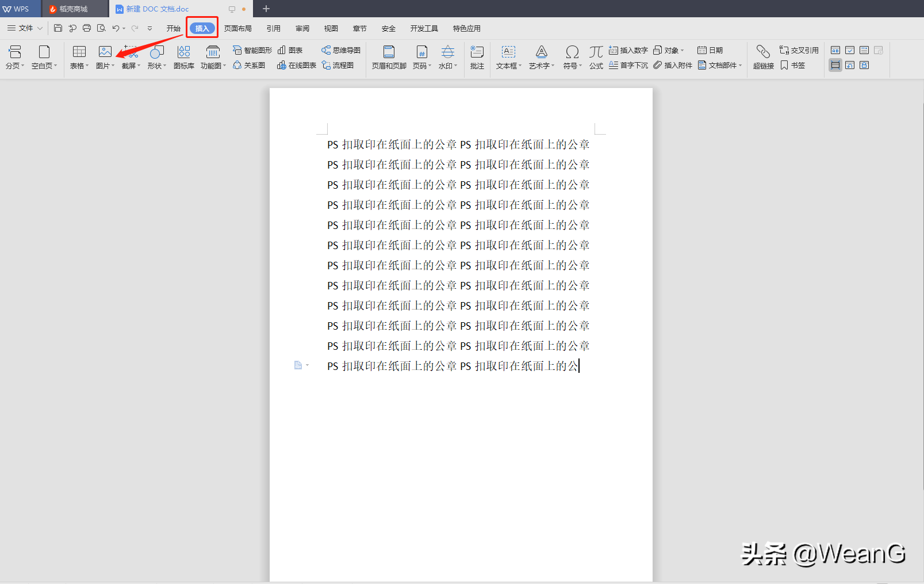Viewport: 924px width, 584px height.
Task: Click the protect form lock icon
Action: pos(864,65)
